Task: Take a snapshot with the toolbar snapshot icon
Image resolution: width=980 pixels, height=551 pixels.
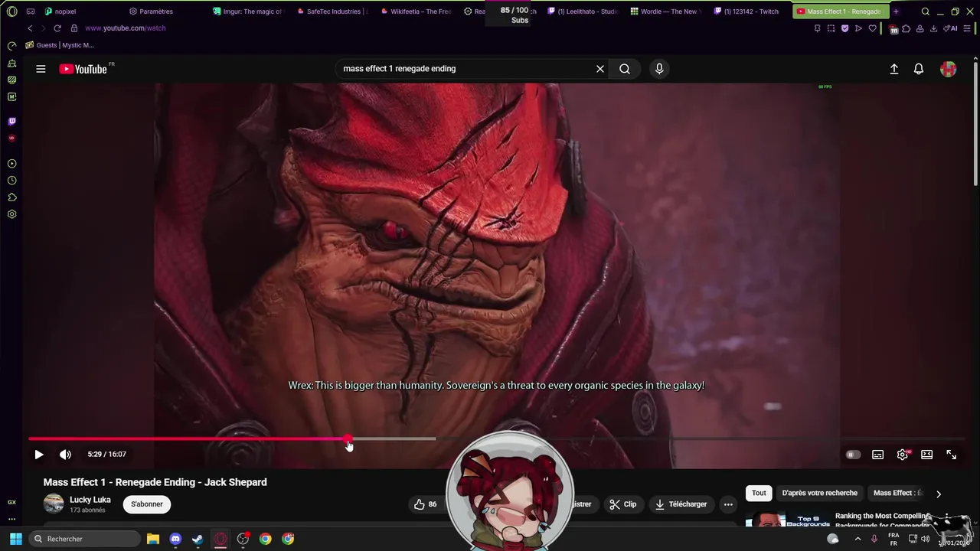Action: point(831,28)
